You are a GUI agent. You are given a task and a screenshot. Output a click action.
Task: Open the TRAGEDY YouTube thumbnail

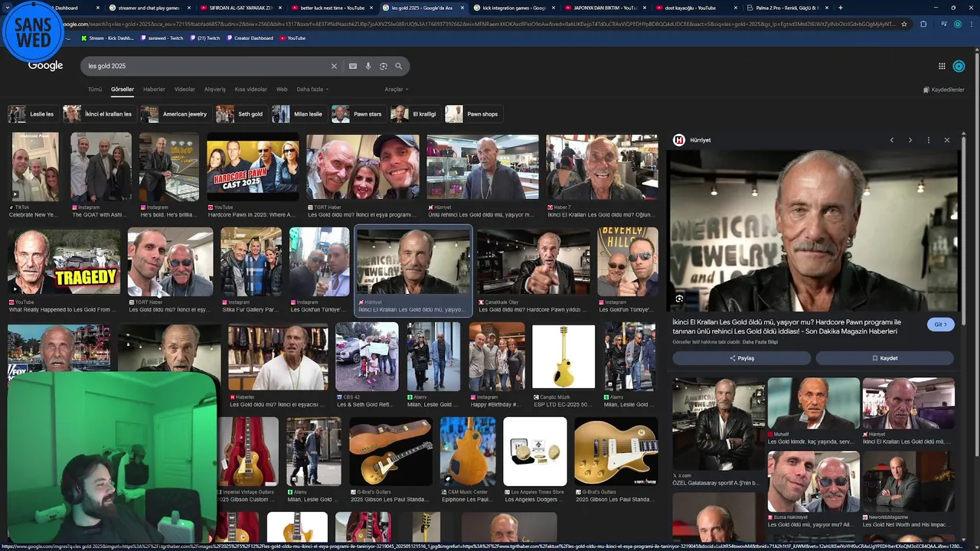click(64, 262)
